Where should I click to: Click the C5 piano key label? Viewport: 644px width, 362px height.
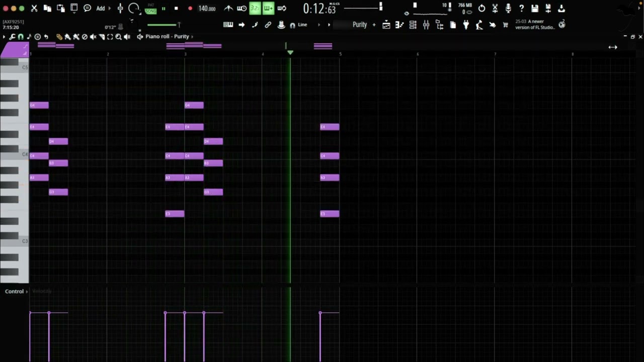[x=25, y=67]
